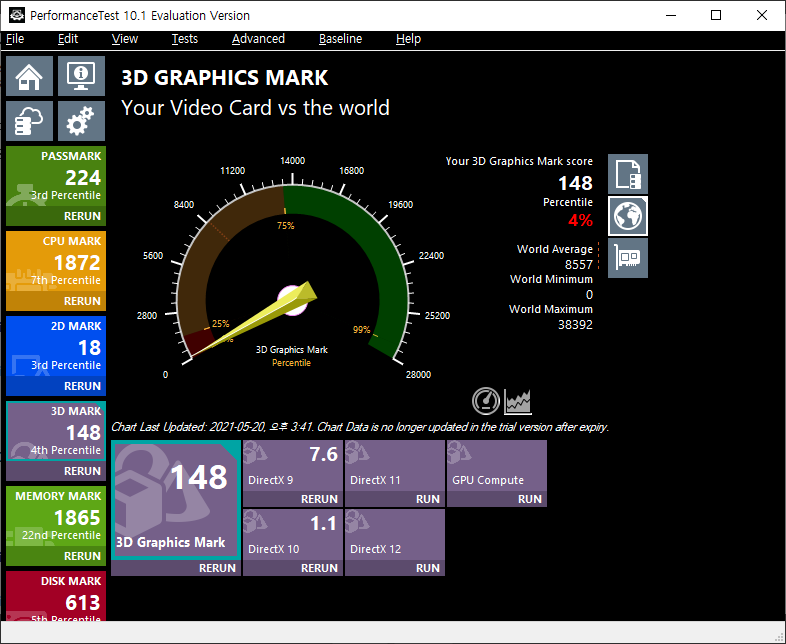Click the 25% gauge marker label
Screen dimensions: 786x644
221,324
